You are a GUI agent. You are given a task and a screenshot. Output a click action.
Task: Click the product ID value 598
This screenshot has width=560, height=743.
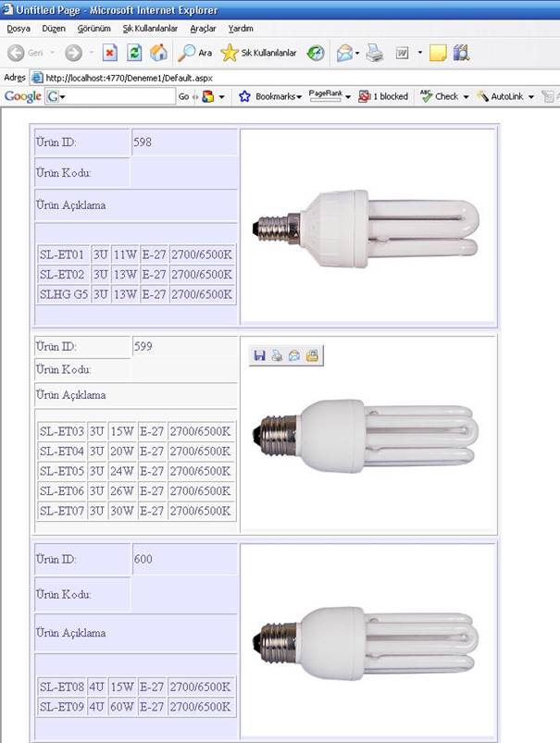click(x=143, y=142)
